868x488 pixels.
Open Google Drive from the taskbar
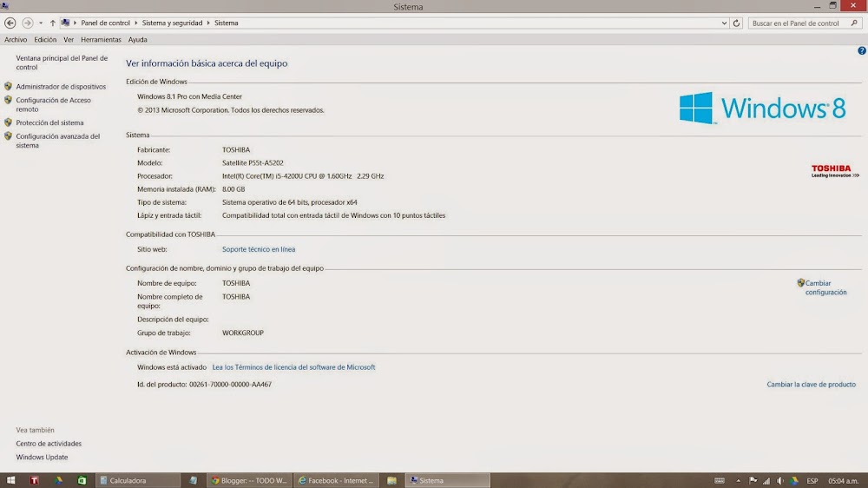click(x=58, y=480)
